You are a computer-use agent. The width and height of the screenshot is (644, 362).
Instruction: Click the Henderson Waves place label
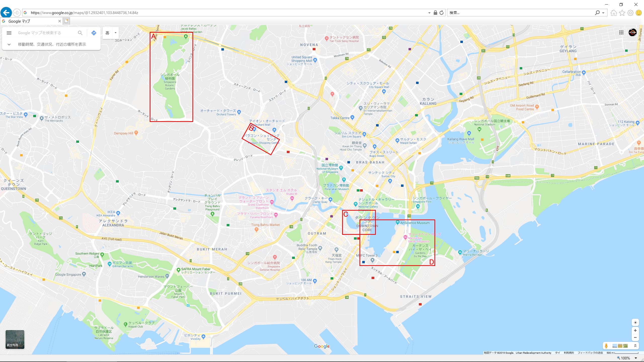coord(151,277)
